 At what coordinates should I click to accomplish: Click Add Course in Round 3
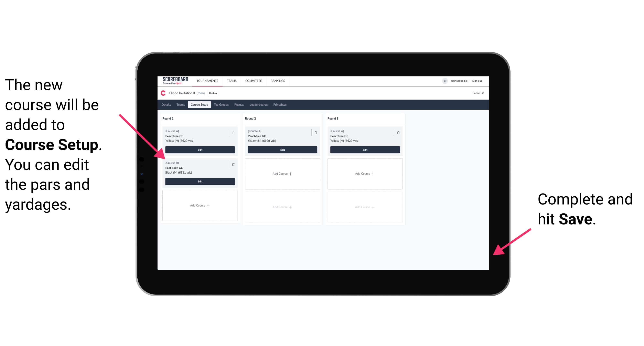(364, 173)
